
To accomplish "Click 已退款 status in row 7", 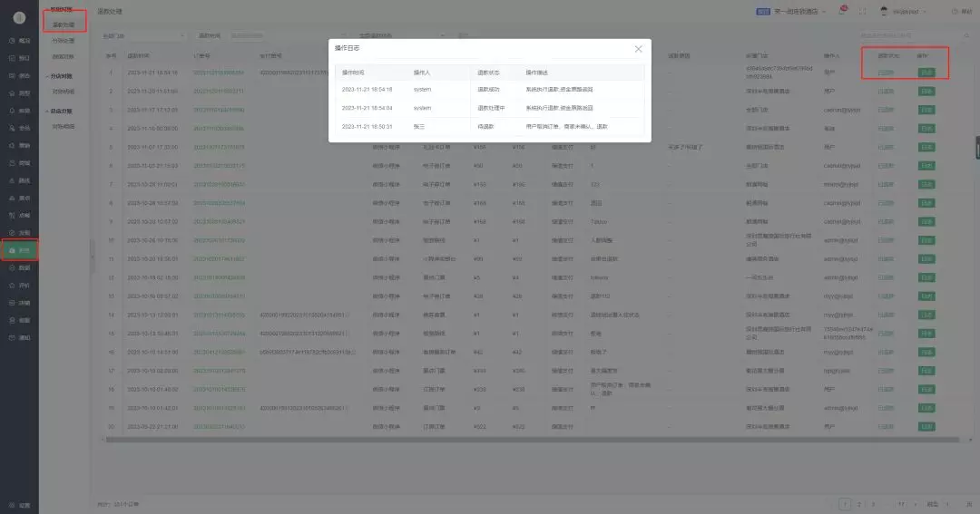I will pos(886,184).
